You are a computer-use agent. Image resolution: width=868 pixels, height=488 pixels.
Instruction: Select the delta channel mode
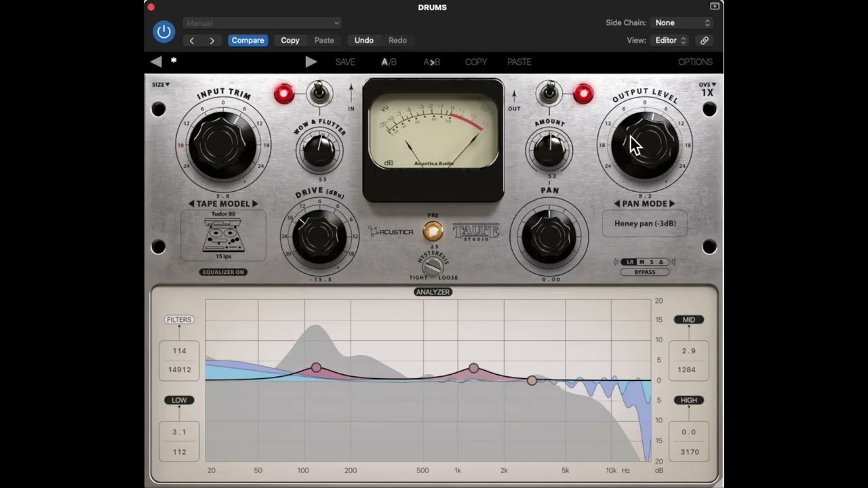point(661,262)
